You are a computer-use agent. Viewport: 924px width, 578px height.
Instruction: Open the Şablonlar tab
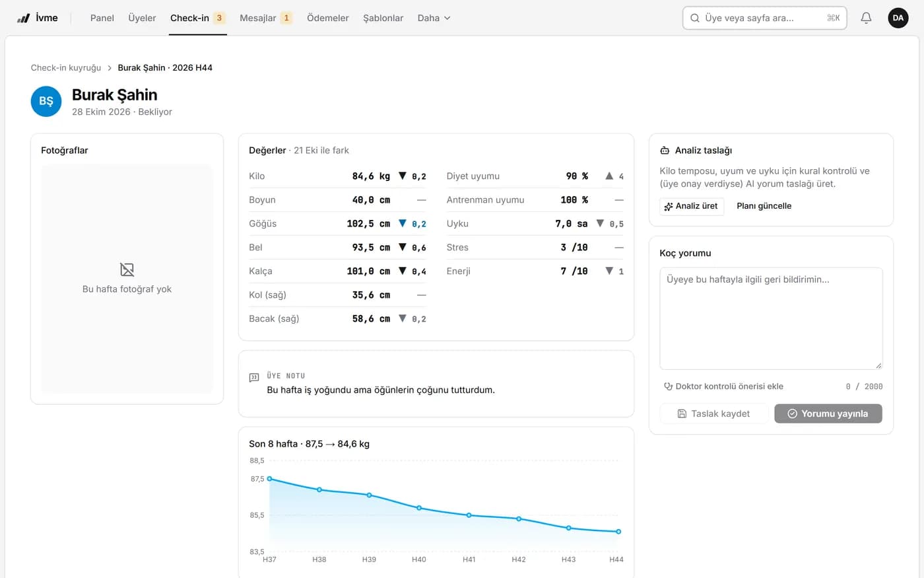tap(383, 18)
